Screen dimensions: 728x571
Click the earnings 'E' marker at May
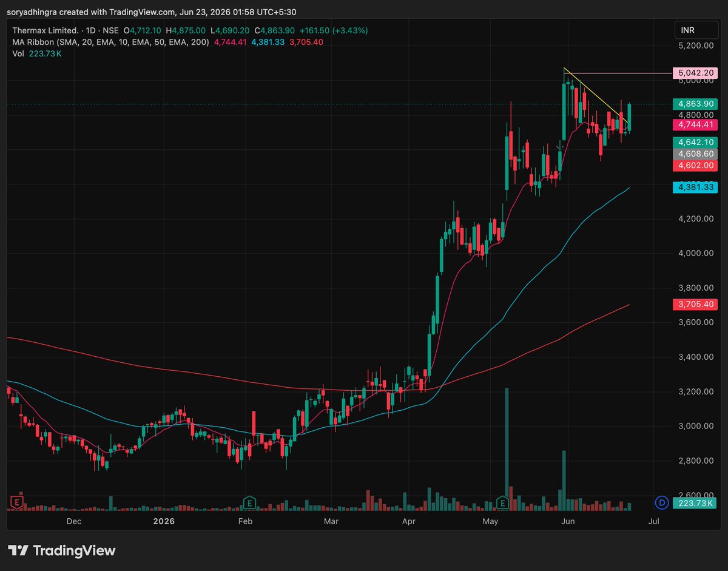503,502
